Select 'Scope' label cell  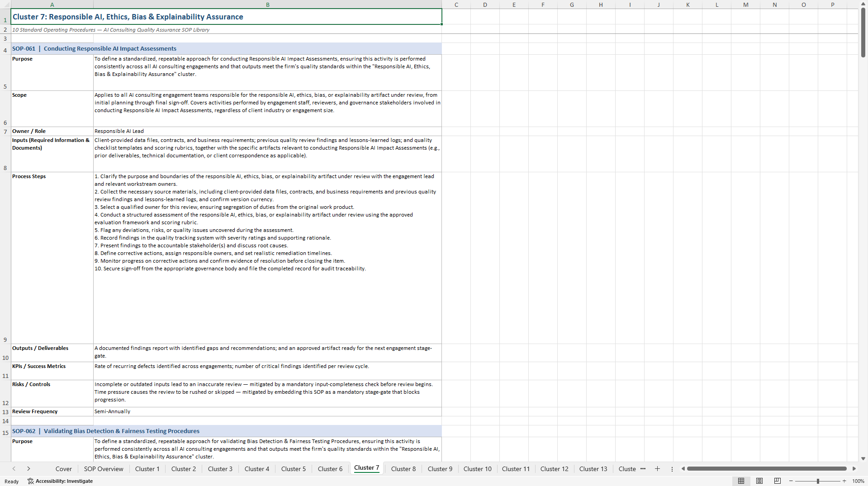click(x=52, y=109)
